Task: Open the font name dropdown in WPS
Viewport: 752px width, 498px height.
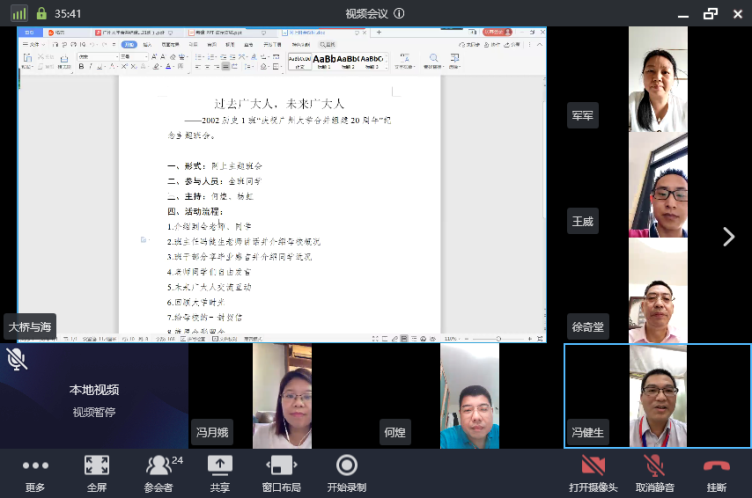Action: click(x=117, y=57)
